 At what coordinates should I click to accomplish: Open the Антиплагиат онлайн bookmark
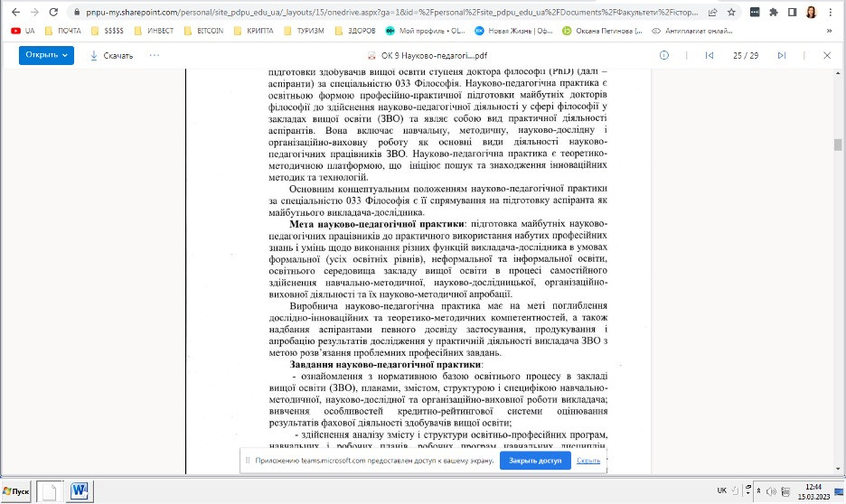tap(692, 31)
